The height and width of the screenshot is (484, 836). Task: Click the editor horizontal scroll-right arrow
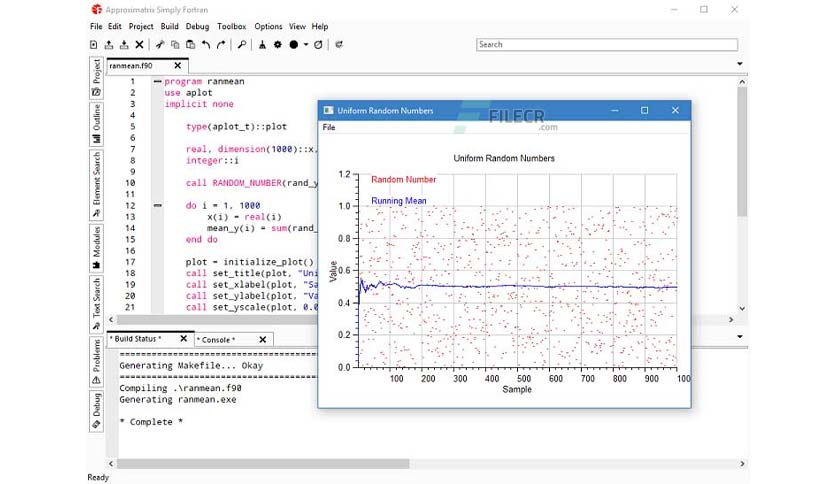coord(731,319)
